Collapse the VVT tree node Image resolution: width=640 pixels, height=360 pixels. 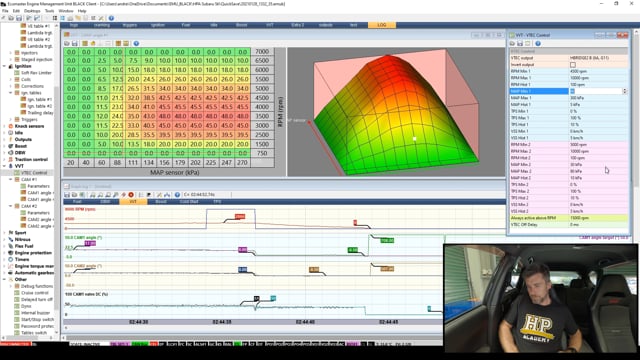(4, 166)
